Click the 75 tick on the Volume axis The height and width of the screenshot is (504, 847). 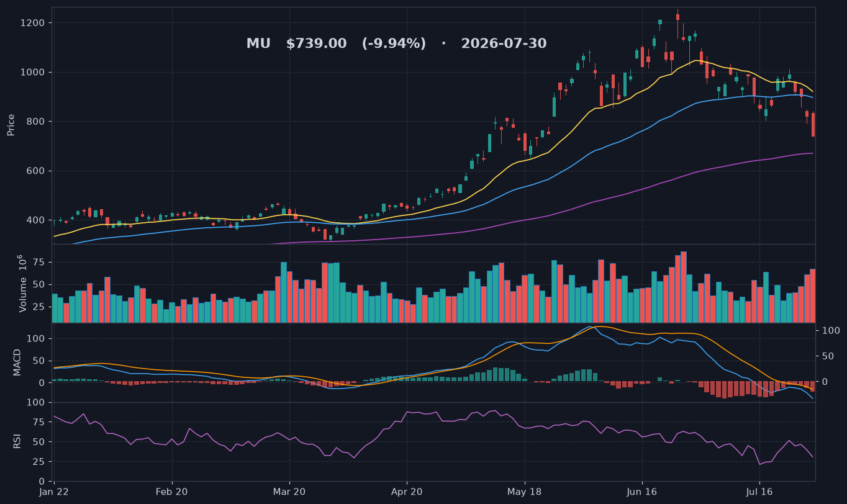click(x=40, y=263)
